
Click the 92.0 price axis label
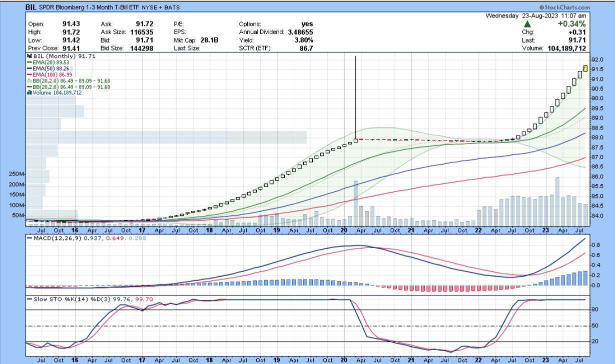coord(598,59)
